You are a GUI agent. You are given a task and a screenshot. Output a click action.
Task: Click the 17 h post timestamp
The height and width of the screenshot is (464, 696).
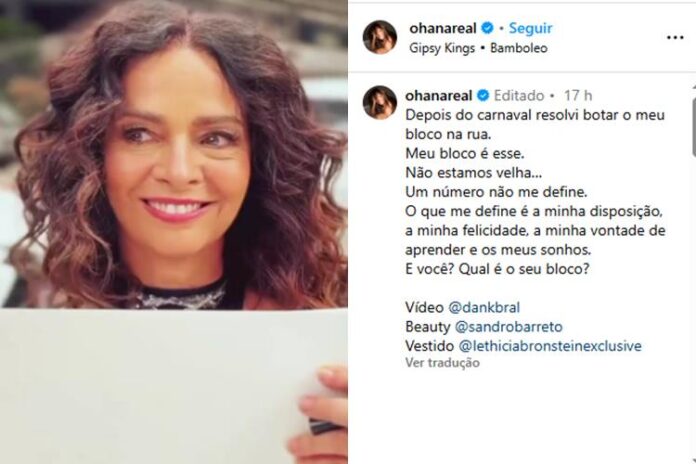tap(577, 95)
